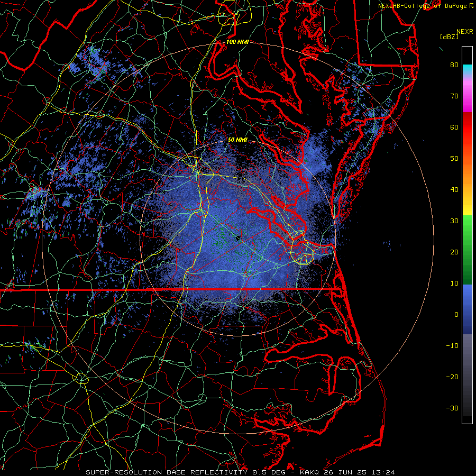This screenshot has height=476, width=476.
Task: Click the 60 value on the dBZ scale
Action: click(x=454, y=127)
